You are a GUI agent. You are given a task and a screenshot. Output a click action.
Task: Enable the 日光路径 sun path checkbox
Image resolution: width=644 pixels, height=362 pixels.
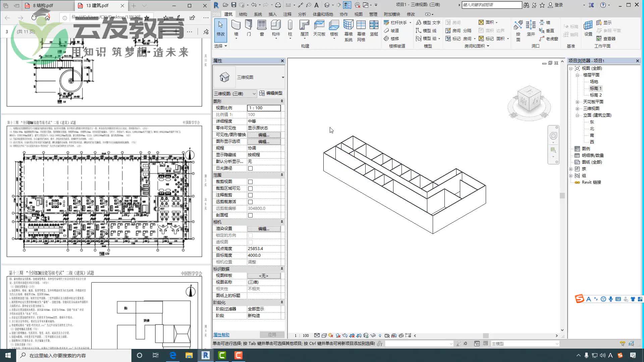click(x=250, y=168)
